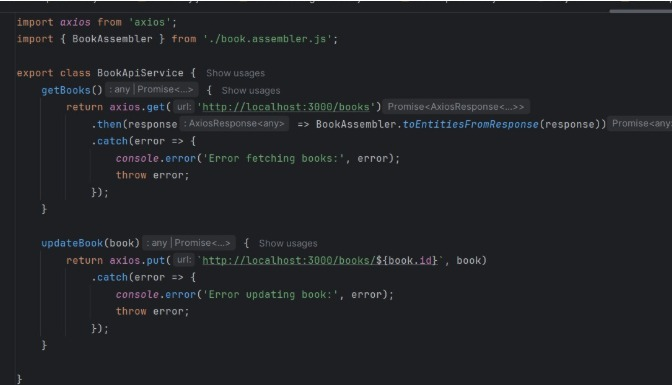Click the './book.assembler.js' import path
The image size is (672, 385).
click(x=267, y=39)
